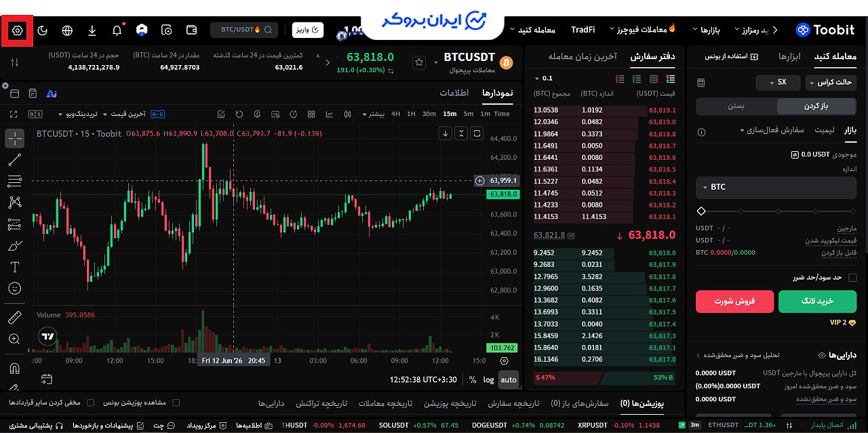Image resolution: width=868 pixels, height=433 pixels.
Task: Switch to the order book tab
Action: click(x=652, y=57)
